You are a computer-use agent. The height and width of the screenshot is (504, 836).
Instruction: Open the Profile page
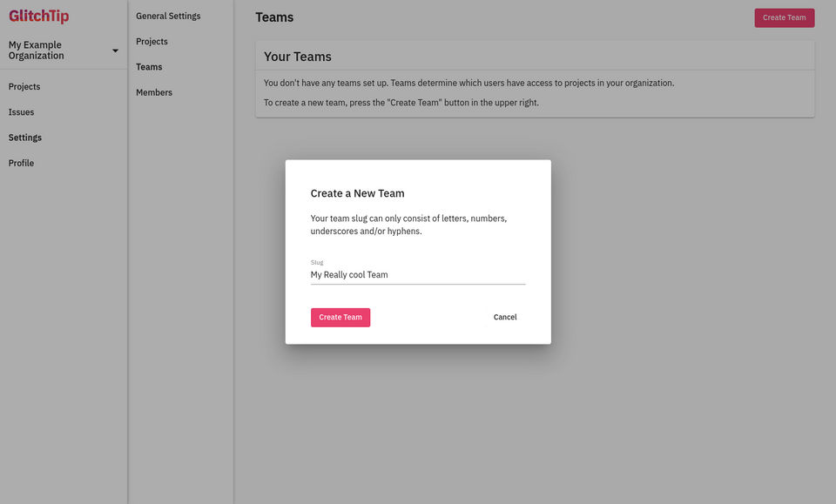click(x=21, y=163)
